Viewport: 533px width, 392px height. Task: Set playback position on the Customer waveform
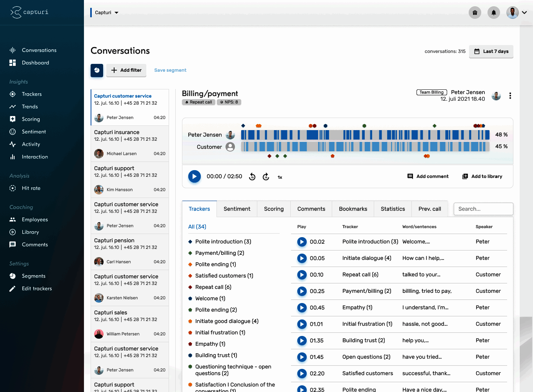click(x=365, y=146)
